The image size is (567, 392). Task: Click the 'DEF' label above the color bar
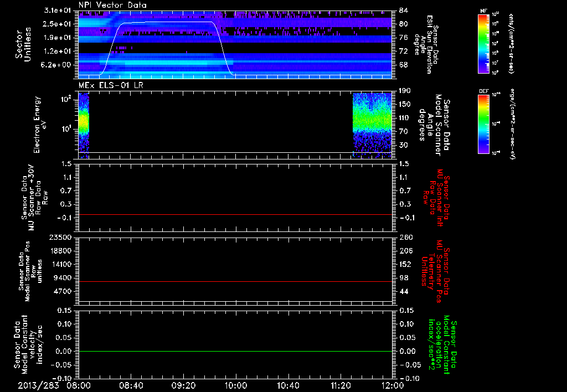(484, 91)
